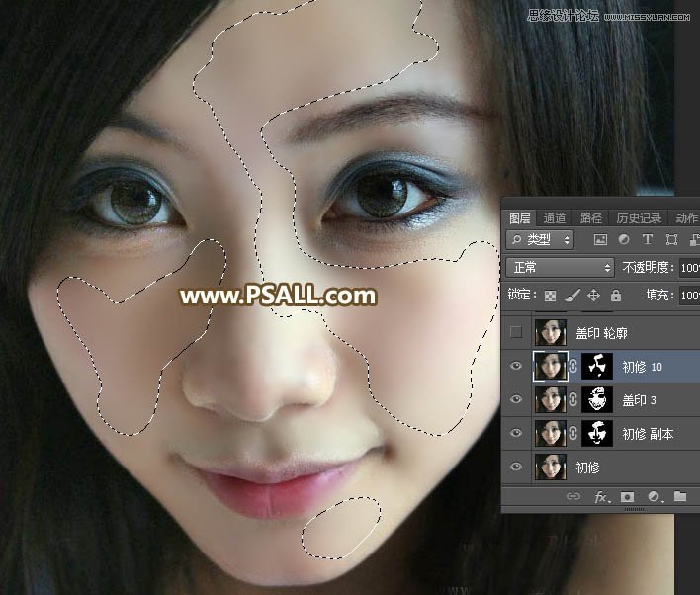Viewport: 700px width, 595px height.
Task: Open the fx layer style menu
Action: click(601, 497)
